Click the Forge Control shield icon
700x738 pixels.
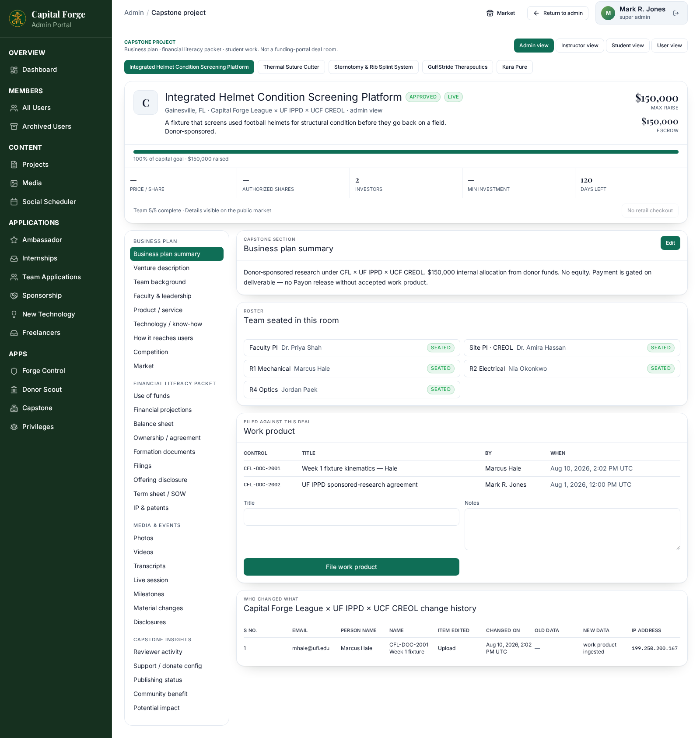click(14, 371)
